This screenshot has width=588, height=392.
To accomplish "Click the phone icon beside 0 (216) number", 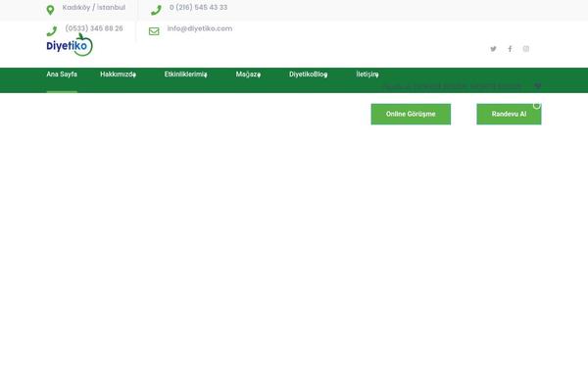I will point(156,10).
